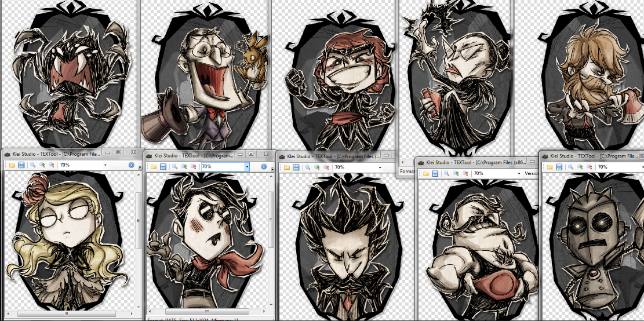Image resolution: width=644 pixels, height=321 pixels.
Task: Info icon in red scarf portrait window
Action: [x=264, y=167]
